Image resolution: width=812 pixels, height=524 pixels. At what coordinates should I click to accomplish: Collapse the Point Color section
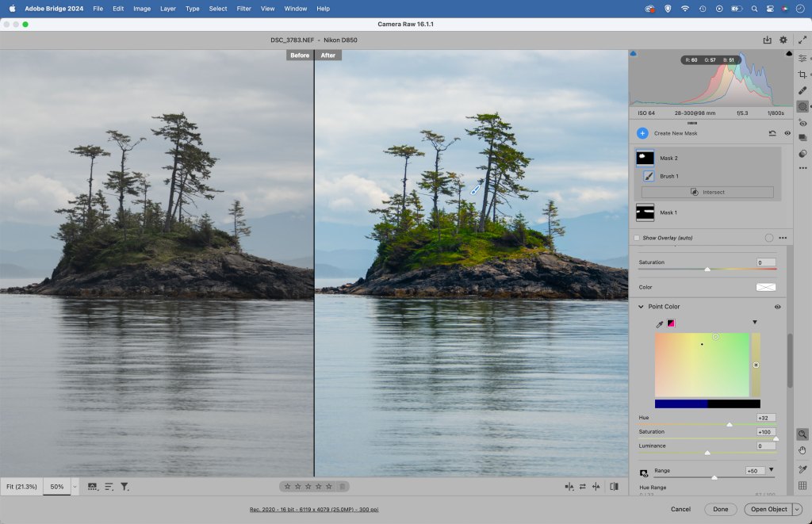(641, 307)
